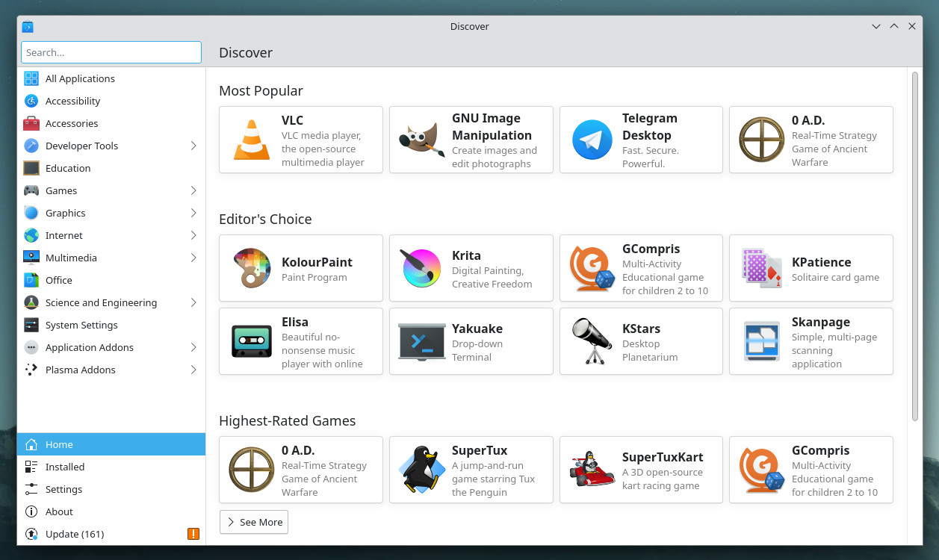Click the Accessories toolbox icon

(31, 123)
